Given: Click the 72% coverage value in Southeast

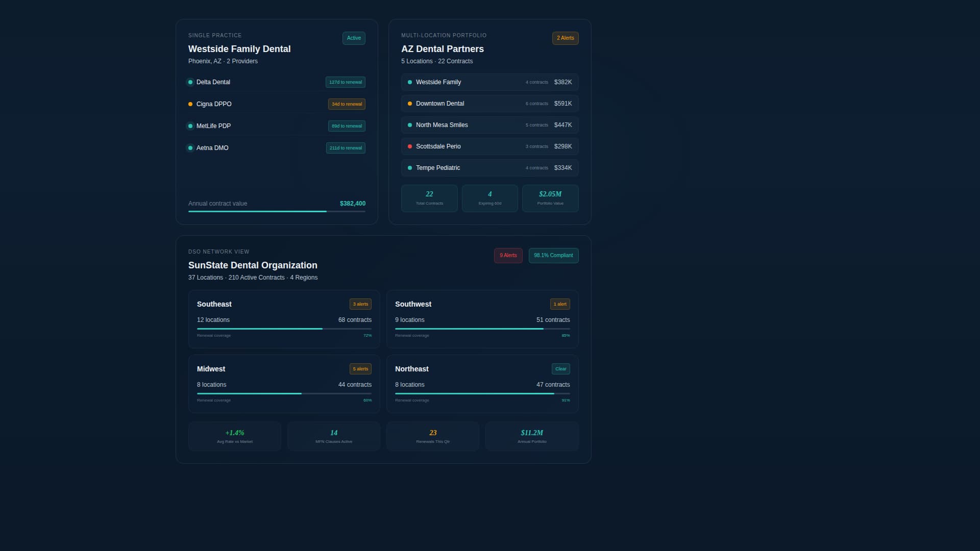Looking at the screenshot, I should tap(367, 336).
